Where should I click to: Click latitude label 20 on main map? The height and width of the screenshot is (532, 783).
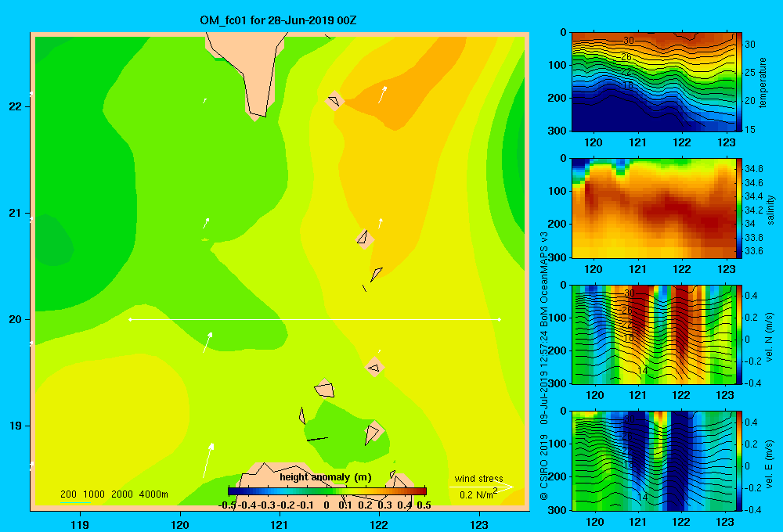(x=15, y=319)
